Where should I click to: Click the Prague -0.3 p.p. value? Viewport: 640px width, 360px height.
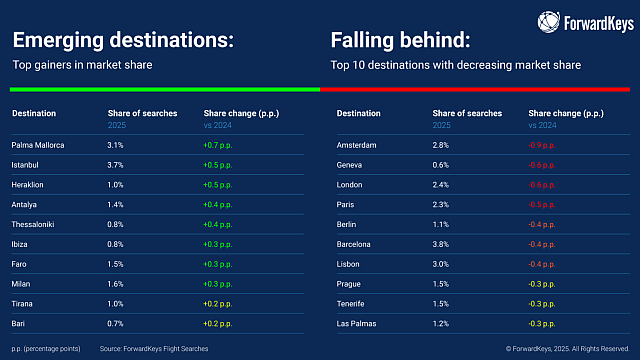[542, 284]
